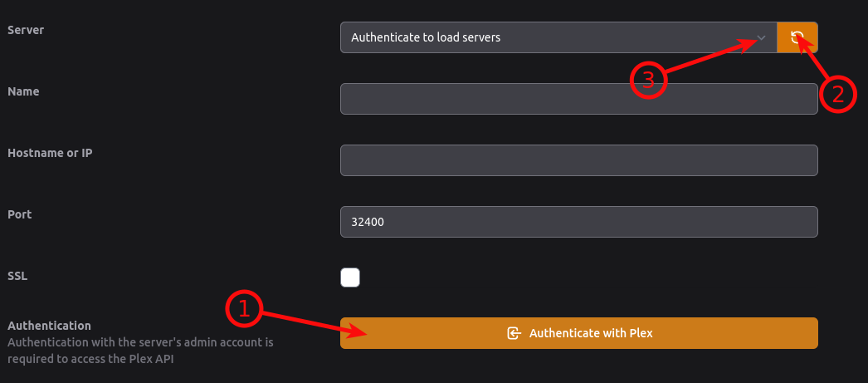
Task: Click the Name field label
Action: click(x=23, y=91)
